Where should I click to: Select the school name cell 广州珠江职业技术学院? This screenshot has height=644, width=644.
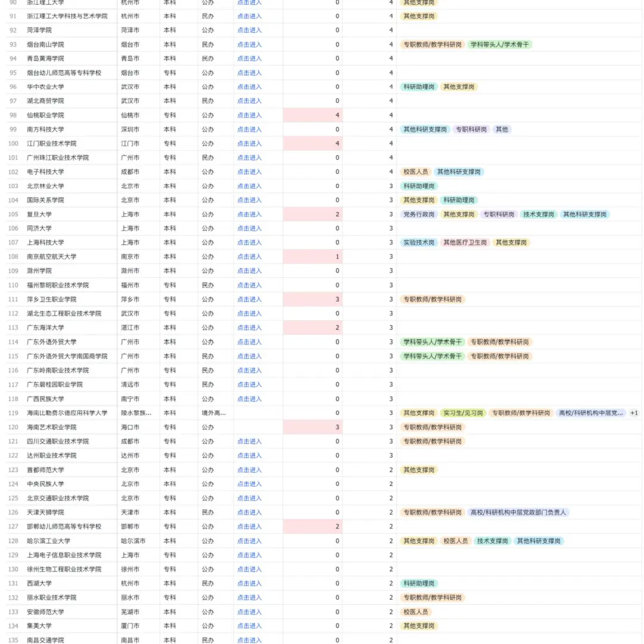point(70,157)
